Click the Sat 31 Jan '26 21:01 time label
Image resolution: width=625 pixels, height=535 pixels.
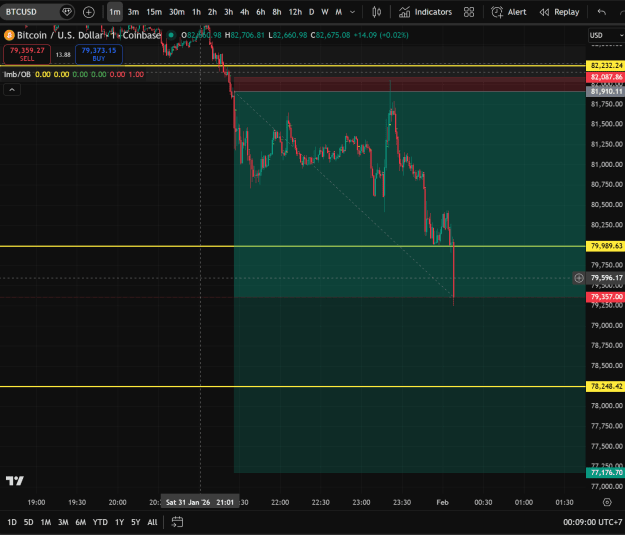pyautogui.click(x=200, y=502)
